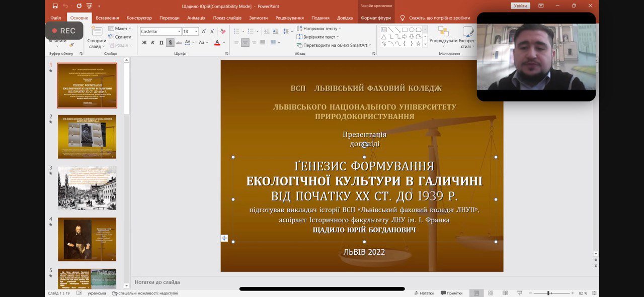Click the increase font size icon
The image size is (644, 297).
[204, 31]
